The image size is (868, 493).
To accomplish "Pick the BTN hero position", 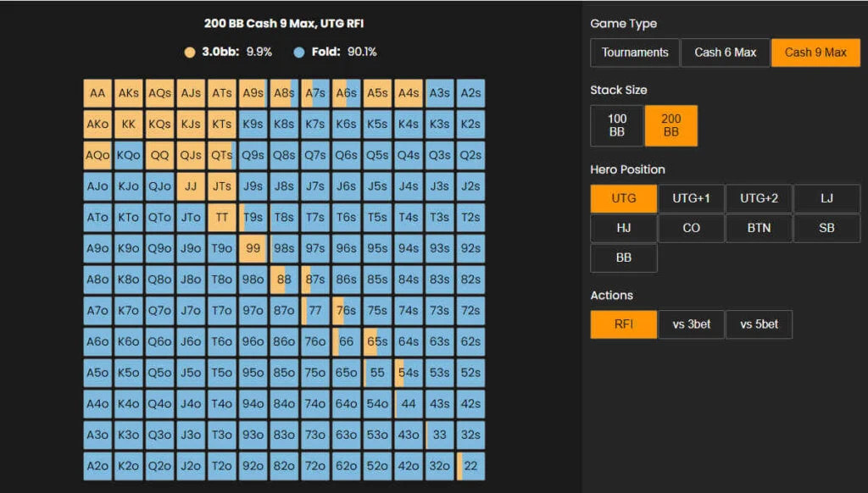I will 759,228.
